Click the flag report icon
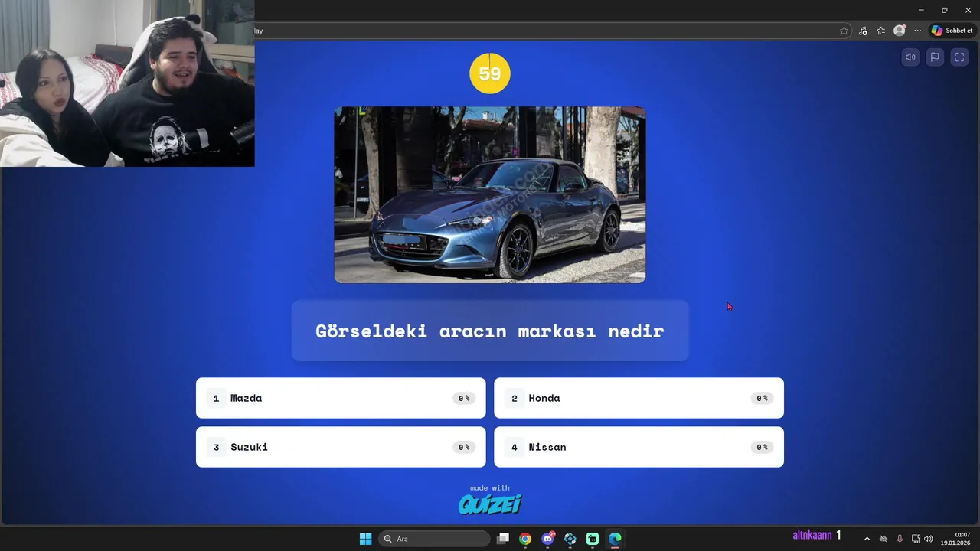Viewport: 980px width, 551px height. click(x=935, y=57)
